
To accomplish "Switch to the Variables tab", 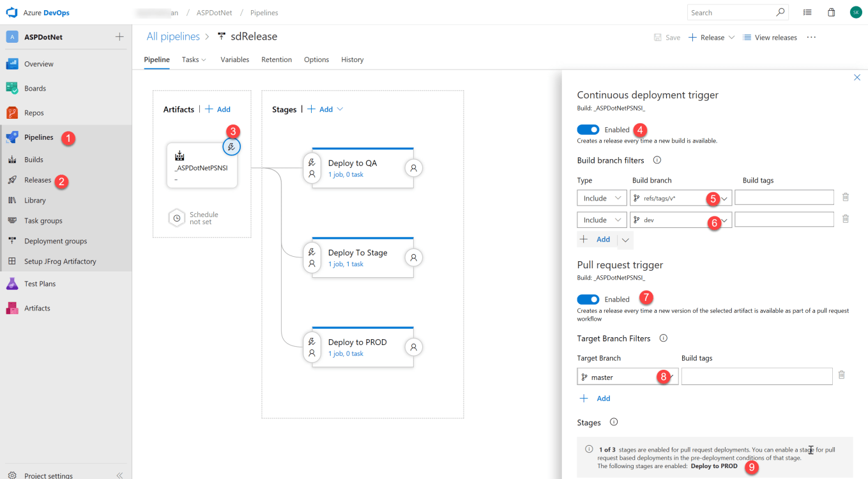I will [x=234, y=59].
